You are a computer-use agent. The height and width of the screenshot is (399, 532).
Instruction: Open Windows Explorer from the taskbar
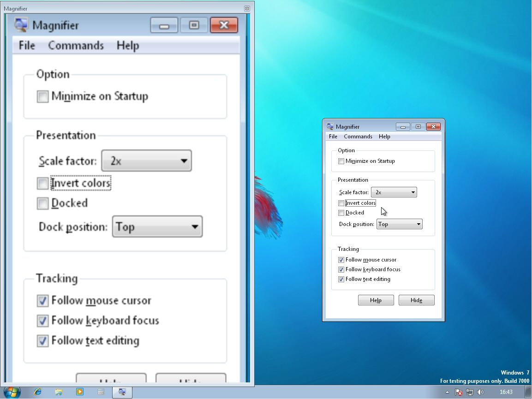[59, 392]
